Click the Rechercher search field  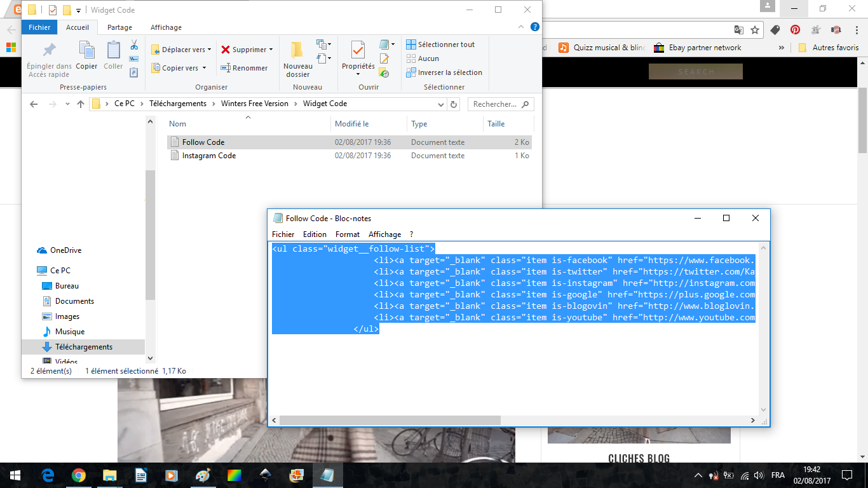pyautogui.click(x=496, y=104)
